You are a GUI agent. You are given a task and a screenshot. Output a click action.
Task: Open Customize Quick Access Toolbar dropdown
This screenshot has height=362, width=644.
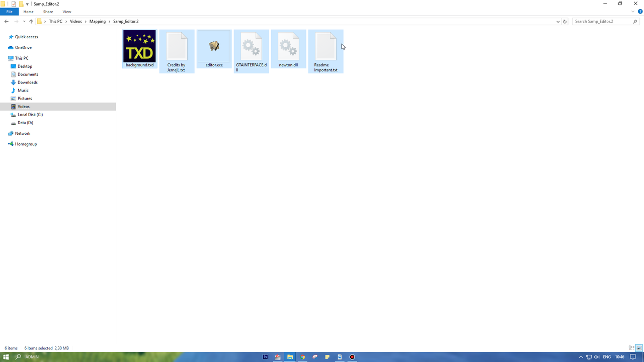click(28, 4)
